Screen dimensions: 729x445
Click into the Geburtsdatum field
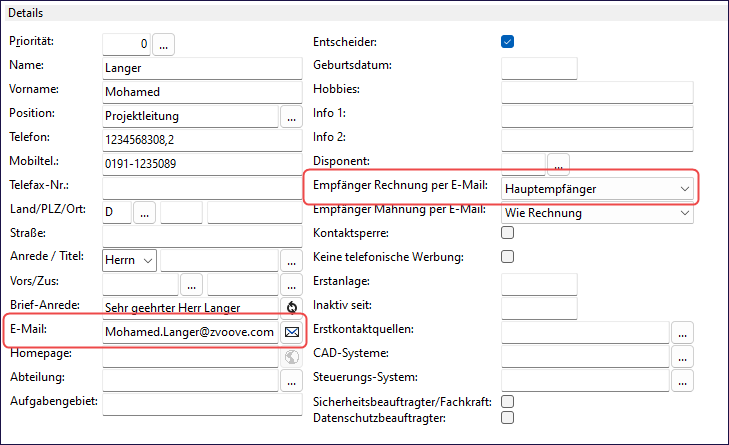click(x=539, y=68)
